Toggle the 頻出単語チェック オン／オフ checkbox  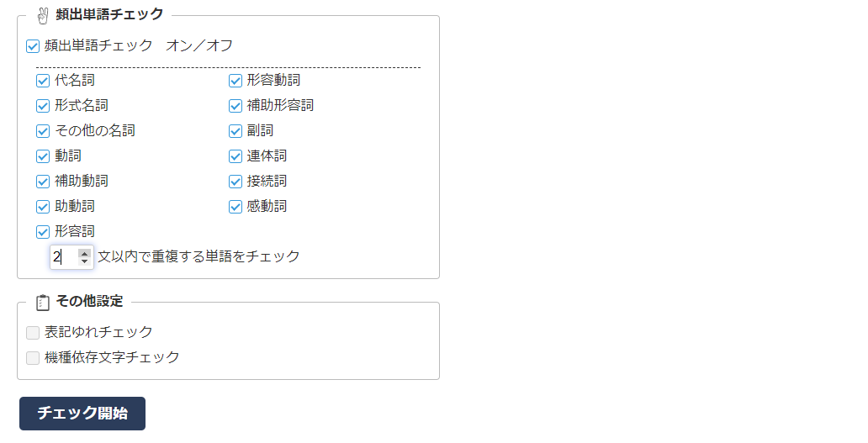[x=33, y=46]
